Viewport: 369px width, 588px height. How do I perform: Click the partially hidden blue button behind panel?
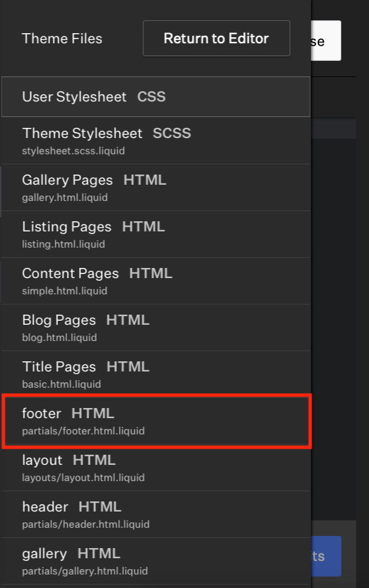tap(326, 556)
